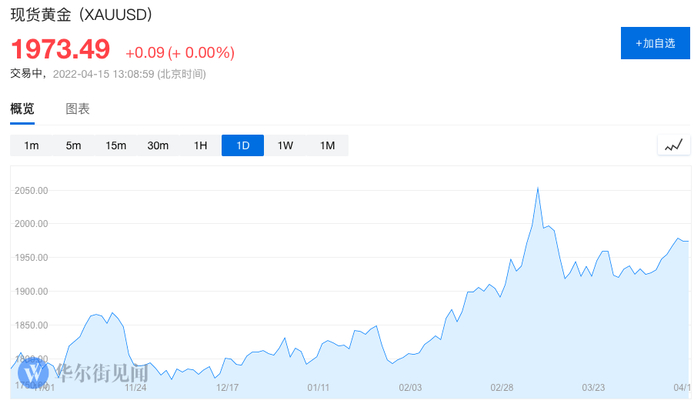Screen dimensions: 700x407
Task: Choose the 15m interval button
Action: 116,146
